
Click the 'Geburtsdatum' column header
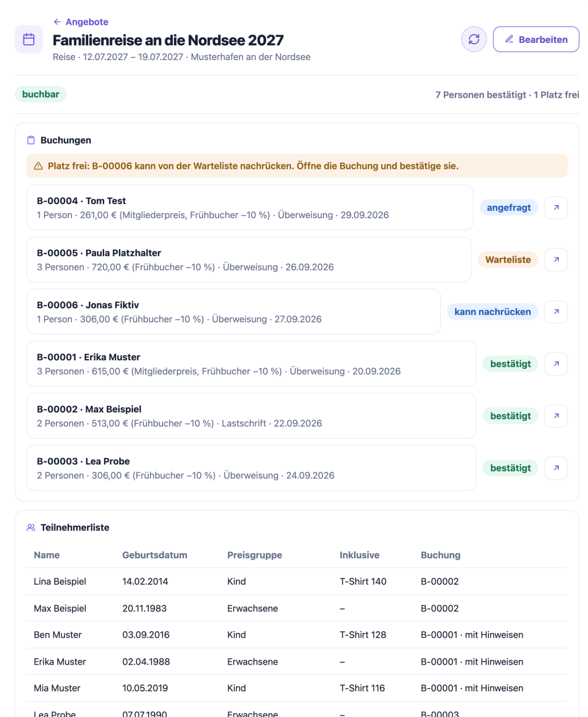[155, 555]
